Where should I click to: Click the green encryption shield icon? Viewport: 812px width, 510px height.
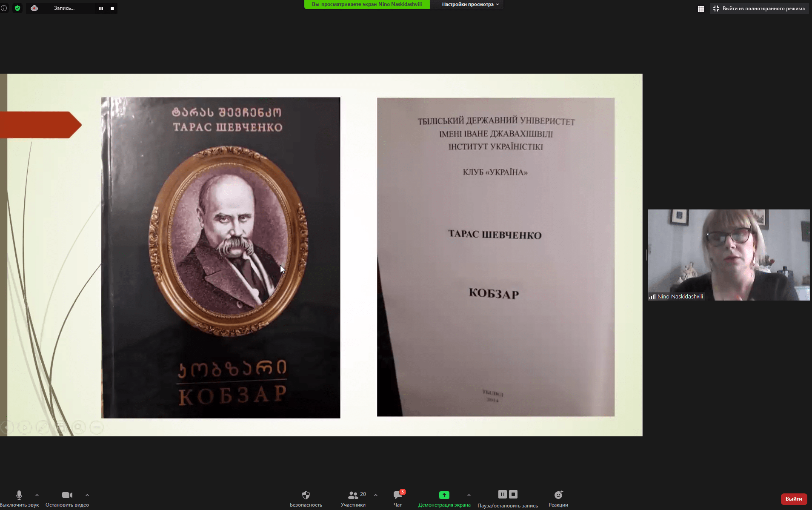(17, 8)
